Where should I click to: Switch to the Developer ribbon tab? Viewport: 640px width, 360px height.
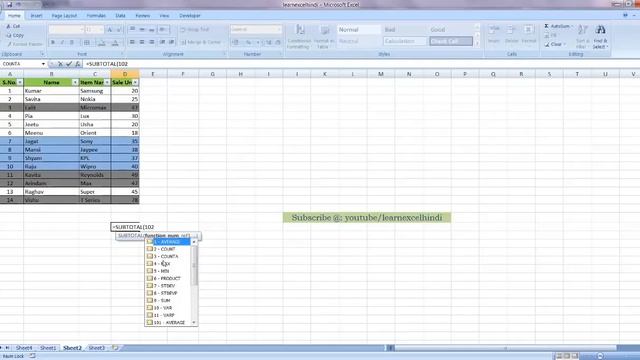190,16
